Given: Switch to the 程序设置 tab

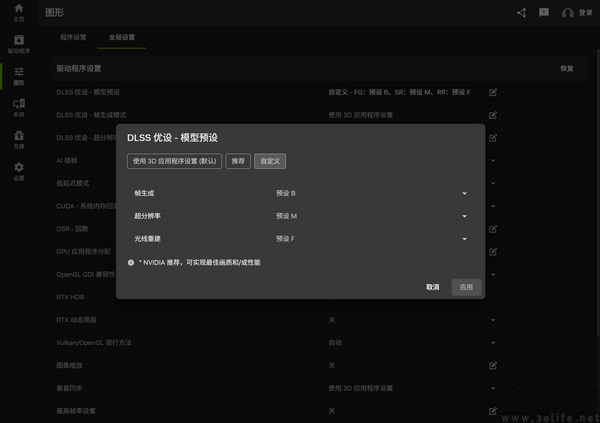Looking at the screenshot, I should pyautogui.click(x=73, y=37).
